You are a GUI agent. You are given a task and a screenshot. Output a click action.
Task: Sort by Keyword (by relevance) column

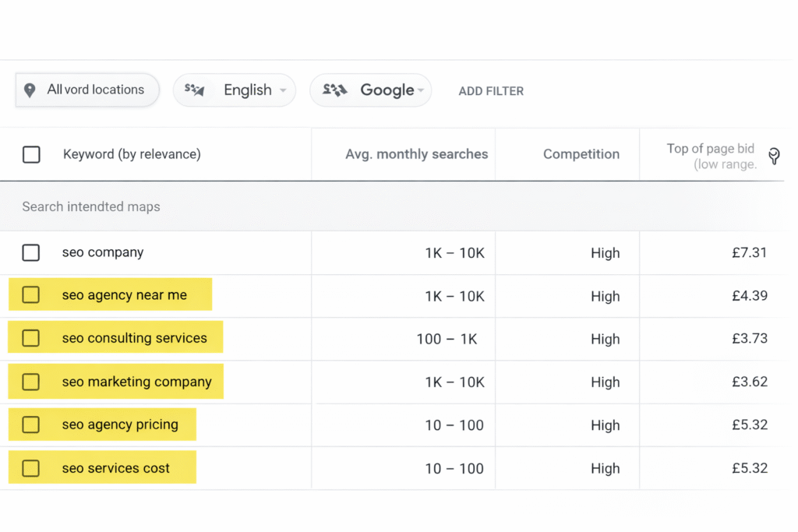coord(132,154)
